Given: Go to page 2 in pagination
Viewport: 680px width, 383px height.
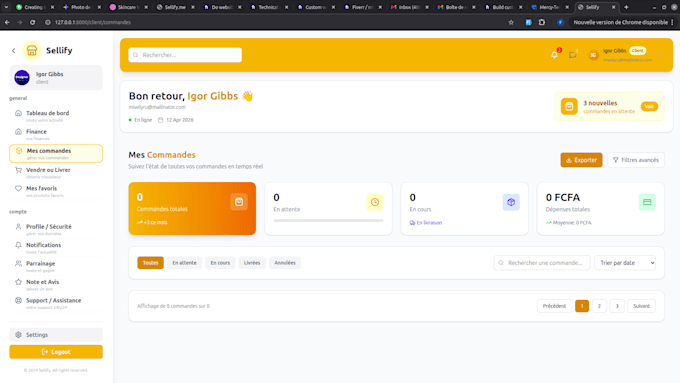Looking at the screenshot, I should (x=599, y=306).
